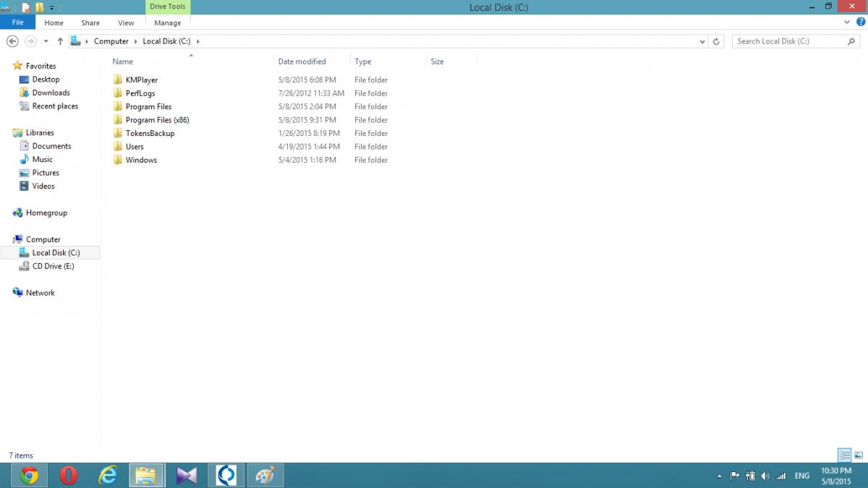Switch to Details view in status bar
This screenshot has width=868, height=488.
(844, 455)
